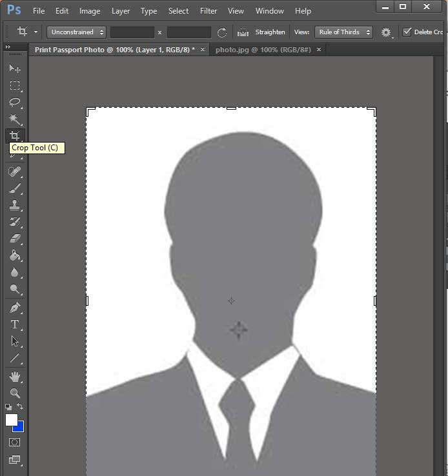Image resolution: width=448 pixels, height=476 pixels.
Task: Open the Edit menu
Action: coord(62,11)
